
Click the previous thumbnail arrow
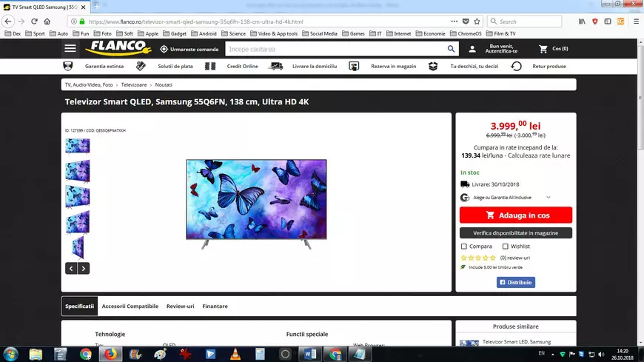[x=71, y=269]
